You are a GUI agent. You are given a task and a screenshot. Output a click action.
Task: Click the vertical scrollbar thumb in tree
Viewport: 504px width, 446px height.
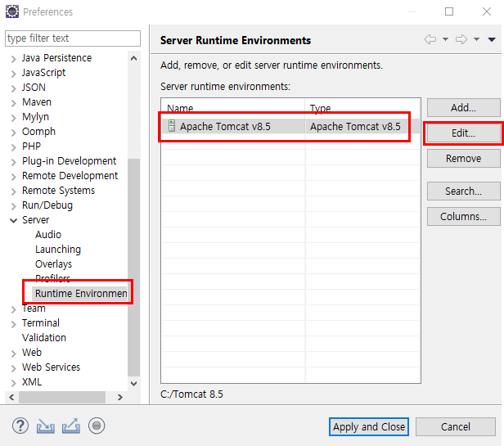(133, 267)
